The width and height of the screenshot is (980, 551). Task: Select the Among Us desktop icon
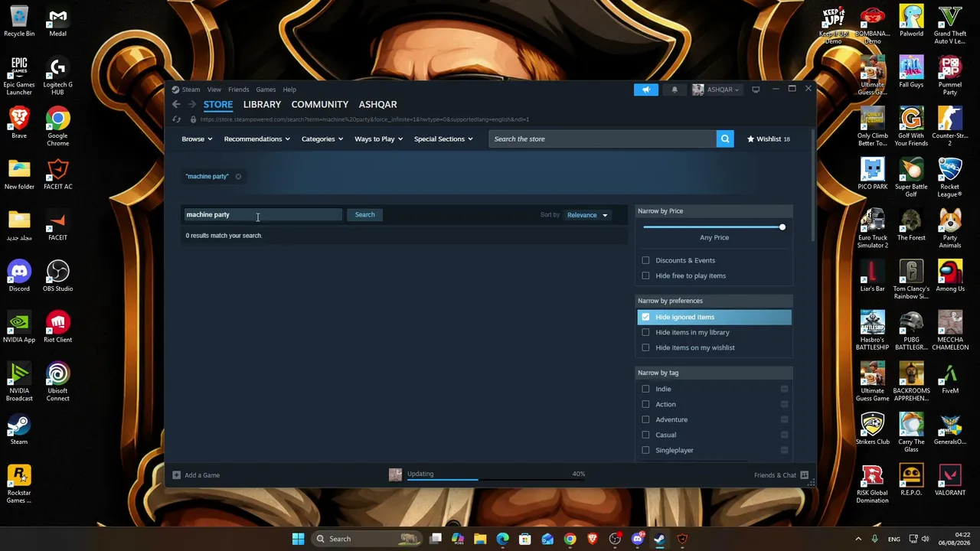(949, 276)
